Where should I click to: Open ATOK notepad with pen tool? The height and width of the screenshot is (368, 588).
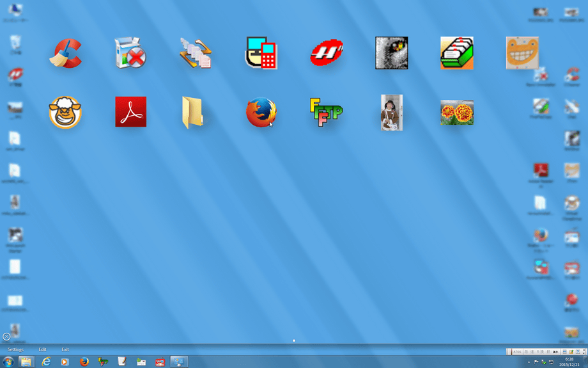pyautogui.click(x=571, y=352)
